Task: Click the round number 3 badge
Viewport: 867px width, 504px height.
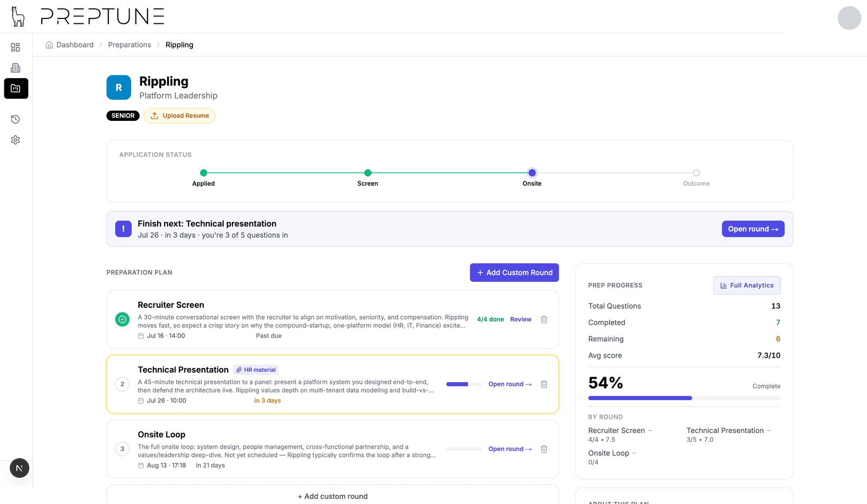Action: coord(122,449)
